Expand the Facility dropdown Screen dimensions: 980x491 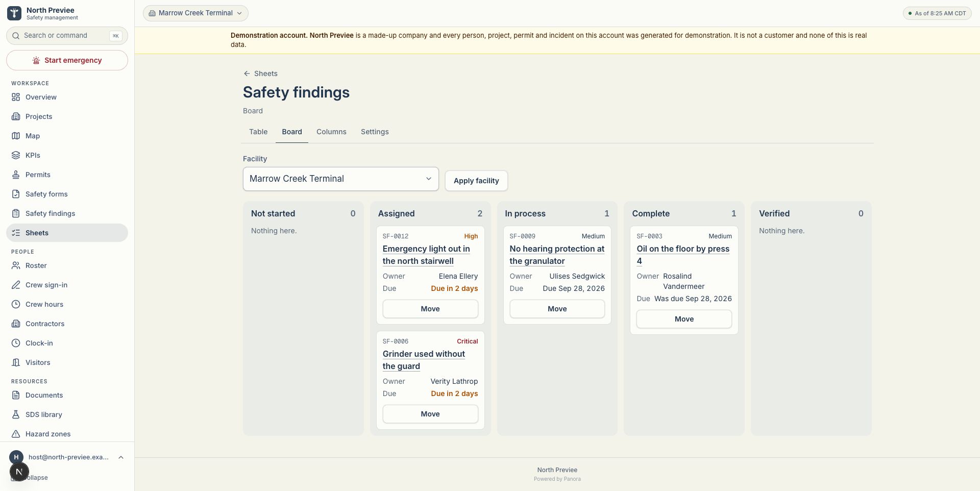coord(340,179)
